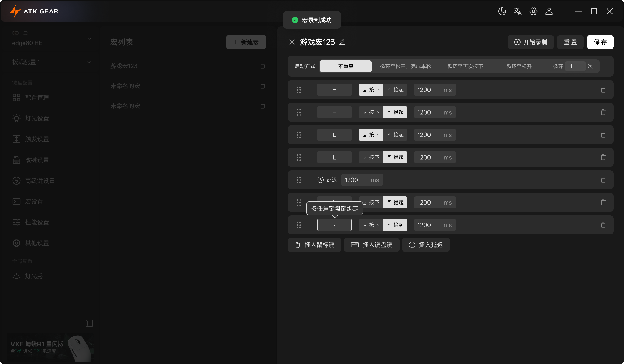
Task: Click the loop count field showing 1
Action: (x=575, y=66)
